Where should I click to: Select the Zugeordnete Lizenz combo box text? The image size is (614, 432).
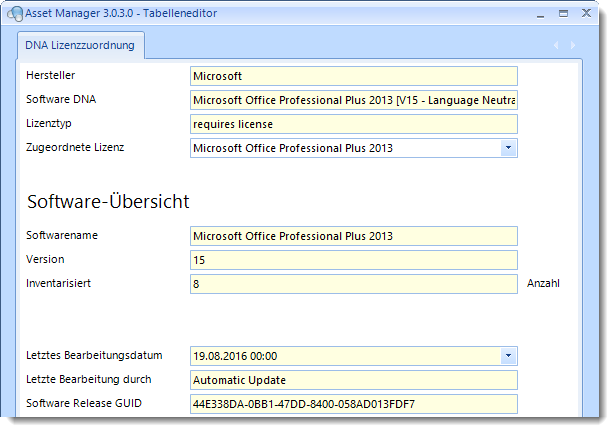click(293, 148)
